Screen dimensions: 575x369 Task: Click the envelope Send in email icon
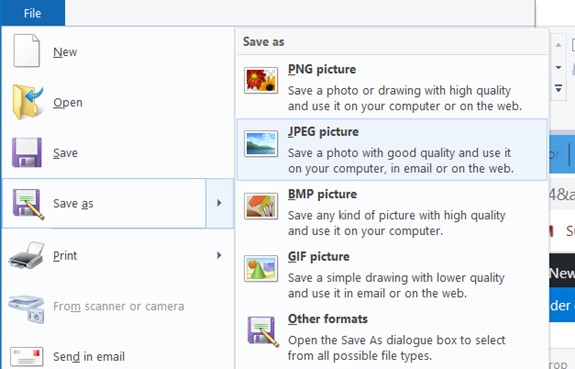pos(26,357)
